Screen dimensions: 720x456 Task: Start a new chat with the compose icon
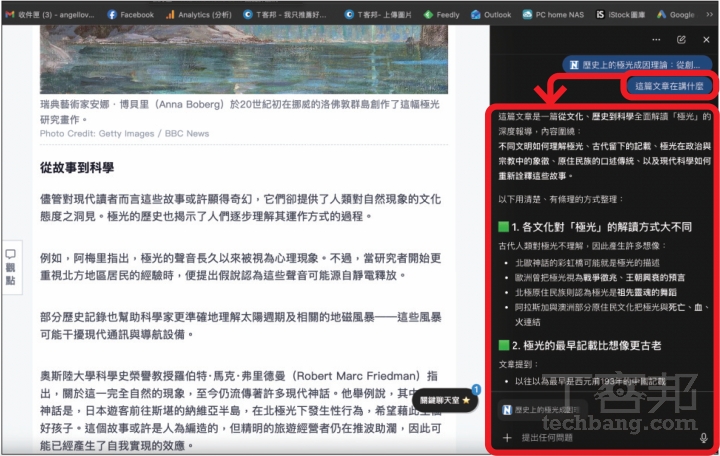tap(681, 39)
